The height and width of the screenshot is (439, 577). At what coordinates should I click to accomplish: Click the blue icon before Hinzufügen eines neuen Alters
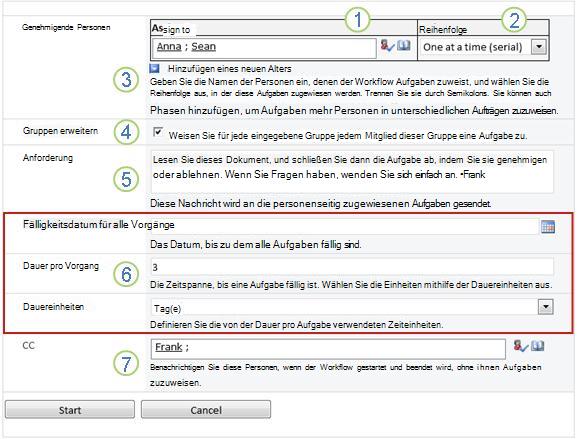(x=155, y=68)
